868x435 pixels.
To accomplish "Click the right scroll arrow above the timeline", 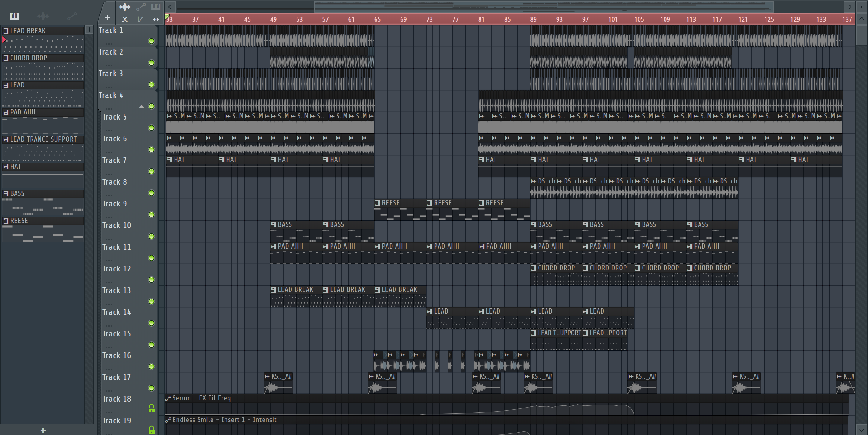I will [850, 6].
